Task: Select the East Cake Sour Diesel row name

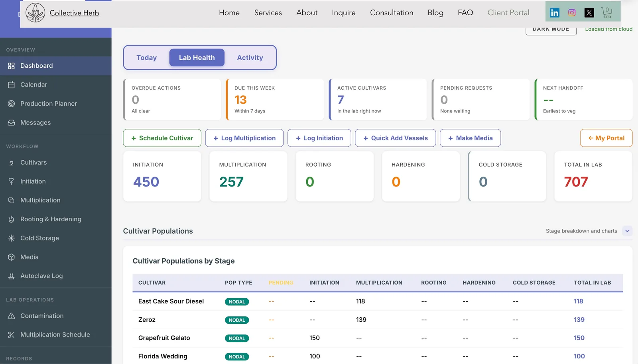Action: click(x=171, y=301)
